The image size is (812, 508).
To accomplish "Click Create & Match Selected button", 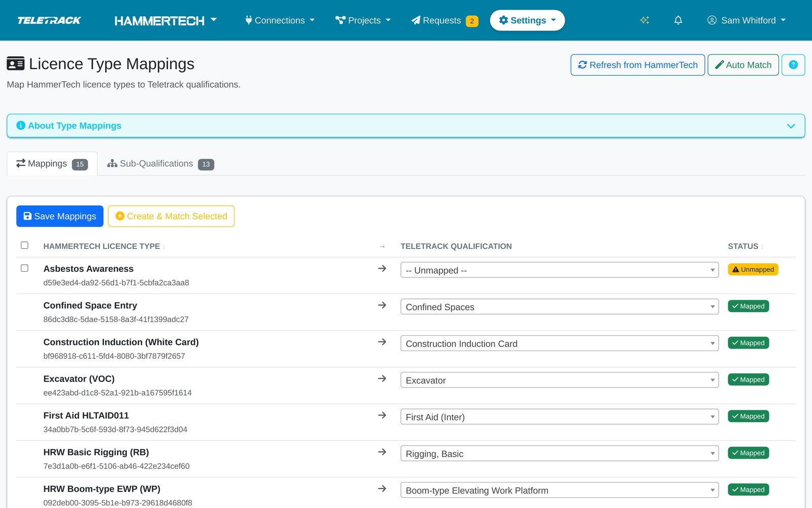I will (x=171, y=216).
